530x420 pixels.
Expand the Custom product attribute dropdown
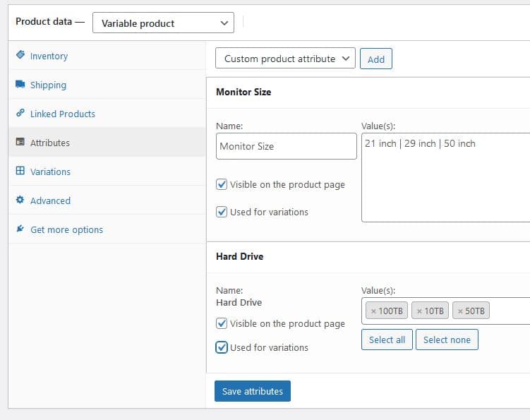285,59
